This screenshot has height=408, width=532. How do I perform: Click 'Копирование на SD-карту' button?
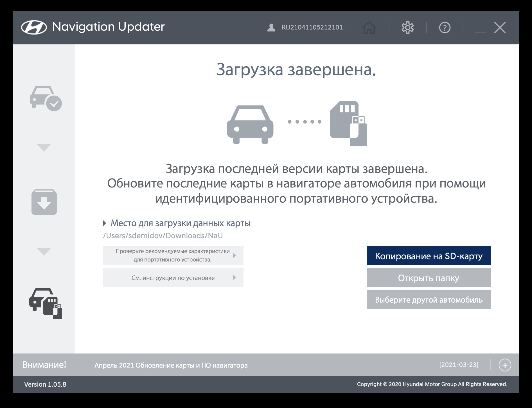click(x=429, y=256)
